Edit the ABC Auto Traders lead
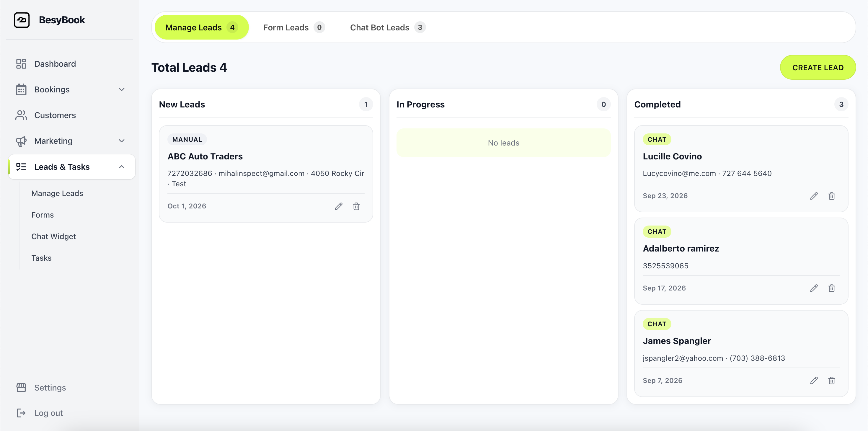 [339, 206]
